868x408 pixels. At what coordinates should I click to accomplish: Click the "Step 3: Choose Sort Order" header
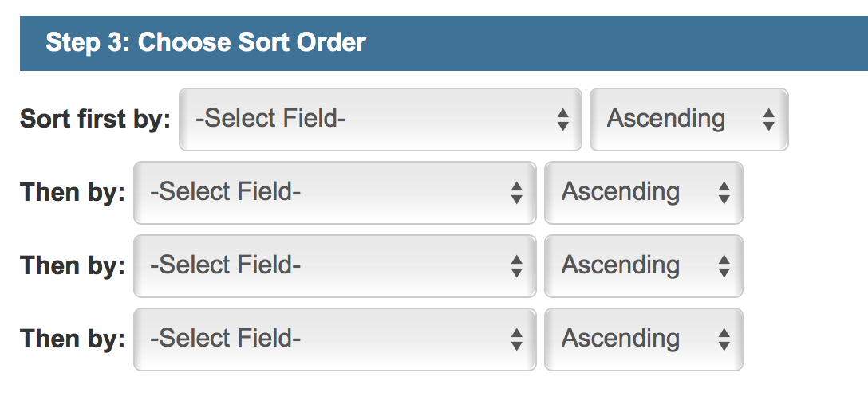coord(206,42)
